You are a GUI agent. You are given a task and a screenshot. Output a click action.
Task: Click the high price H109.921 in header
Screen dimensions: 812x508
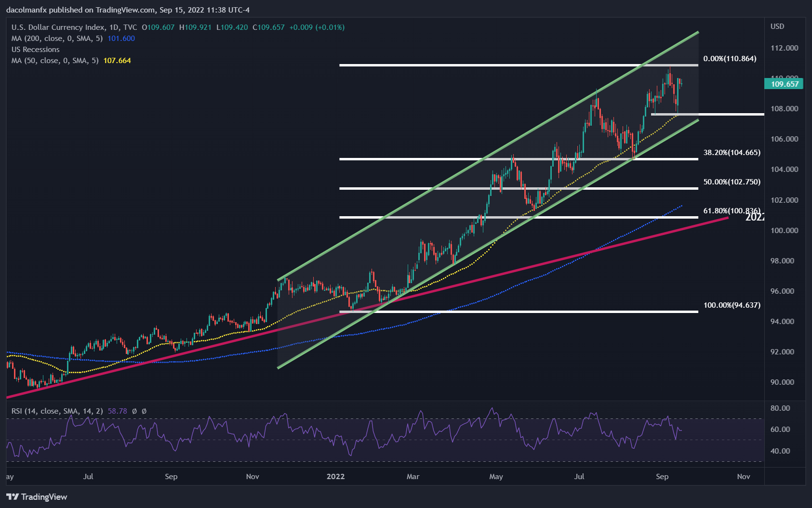pyautogui.click(x=195, y=27)
